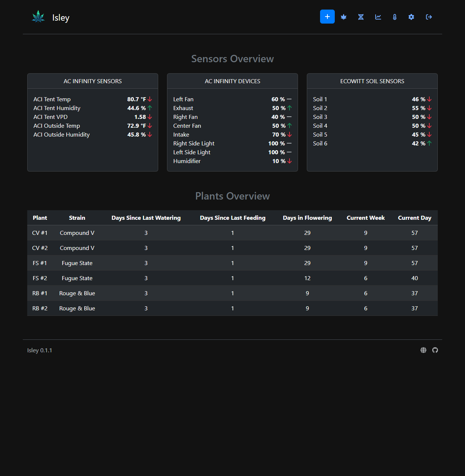This screenshot has width=465, height=476.
Task: Click the Isley leaf logo
Action: coord(38,17)
